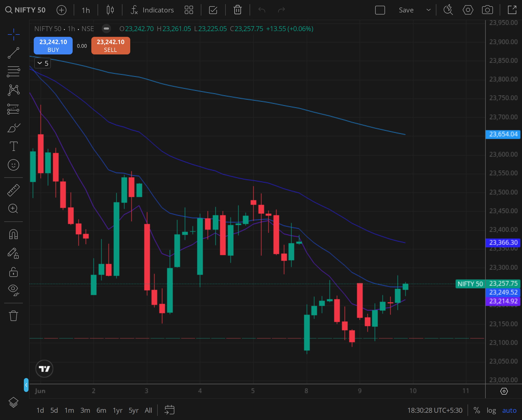
Task: Open the go to date calendar
Action: click(169, 410)
